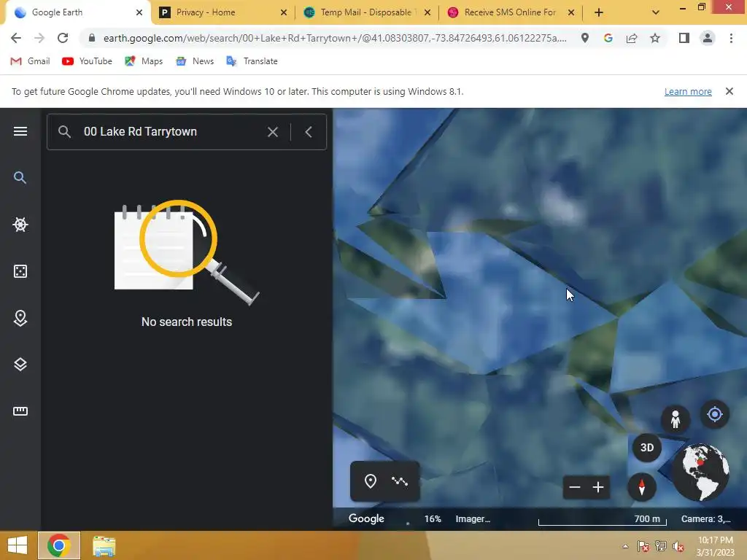Open the tab search dropdown arrow
Image resolution: width=747 pixels, height=560 pixels.
(656, 13)
